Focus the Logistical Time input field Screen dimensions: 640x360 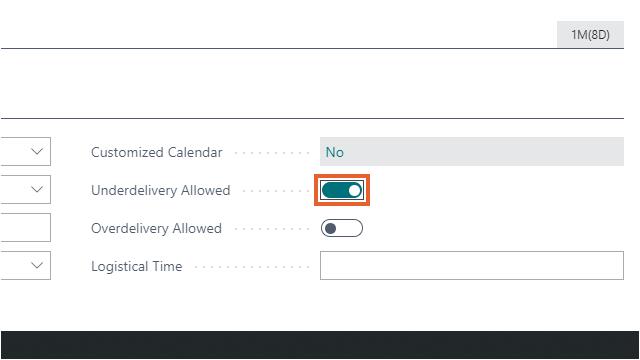point(472,265)
